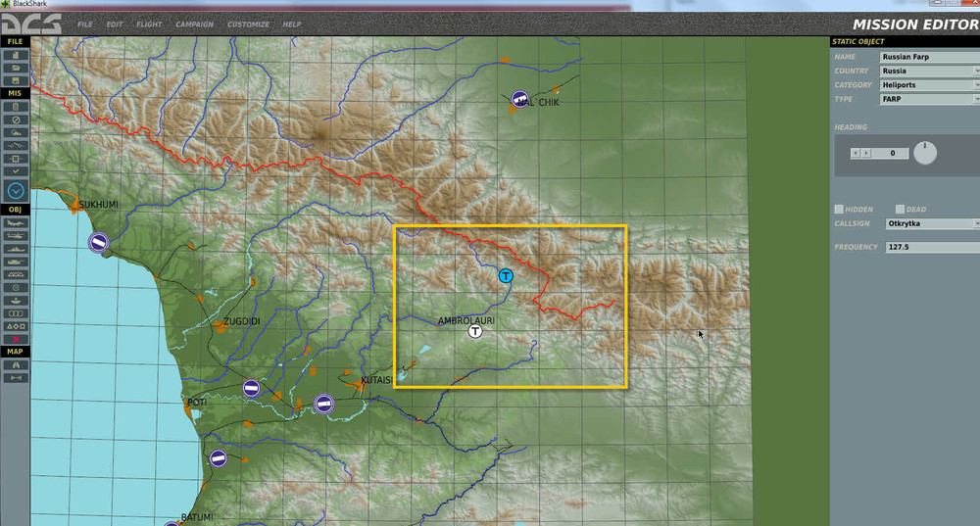Click the BATUMI city label on map
Image resolution: width=980 pixels, height=526 pixels.
197,517
